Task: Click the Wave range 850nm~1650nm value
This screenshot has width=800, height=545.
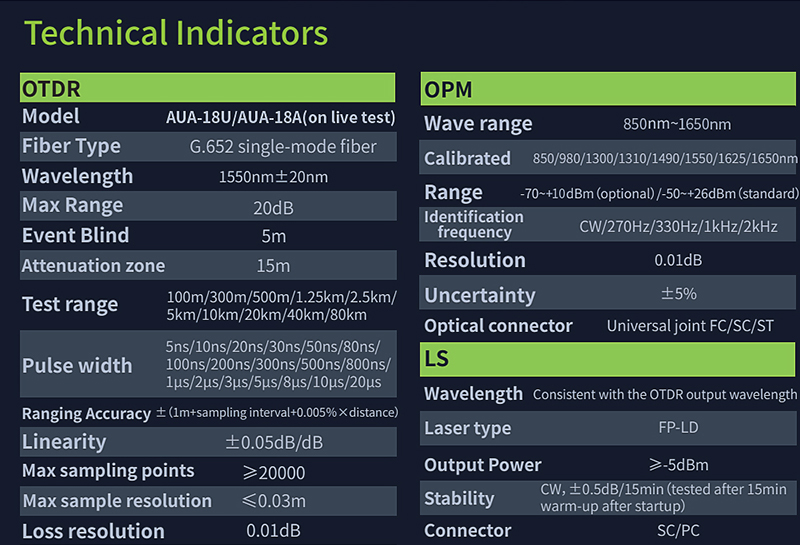Action: (676, 124)
